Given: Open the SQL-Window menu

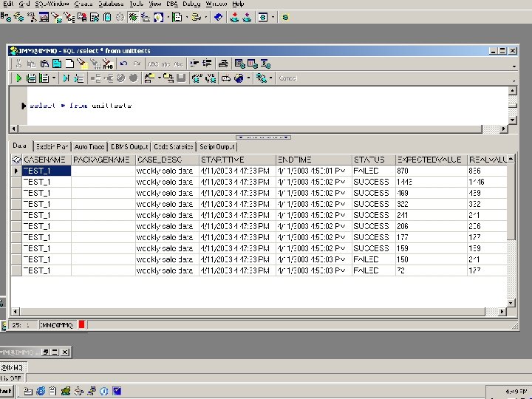Looking at the screenshot, I should click(x=52, y=4).
